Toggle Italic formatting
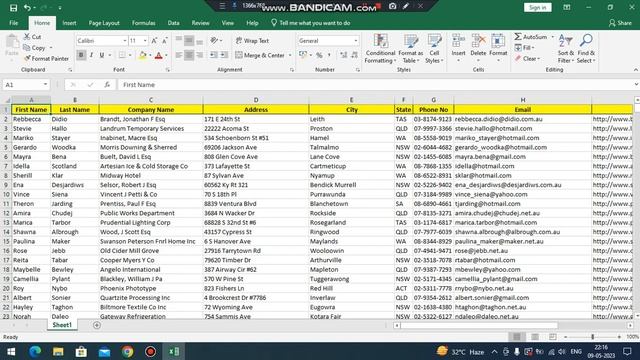 91,55
